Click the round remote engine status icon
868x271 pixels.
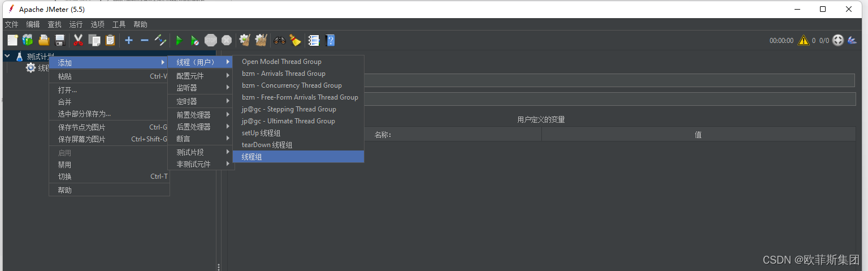(x=838, y=40)
